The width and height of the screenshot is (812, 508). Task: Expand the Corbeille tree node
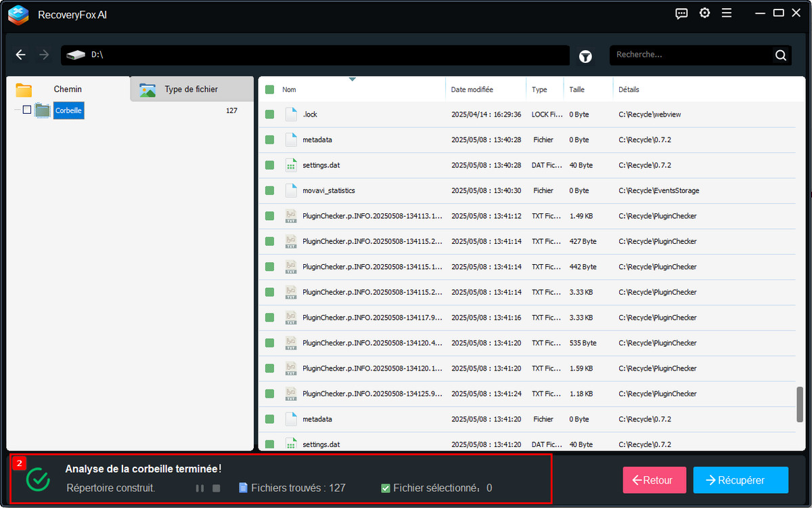coord(16,110)
